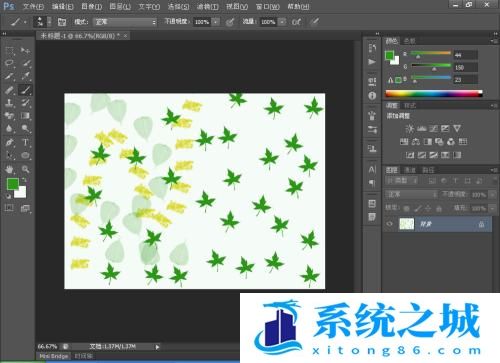Toggle pressure for opacity button
500x363 pixels.
coord(230,22)
